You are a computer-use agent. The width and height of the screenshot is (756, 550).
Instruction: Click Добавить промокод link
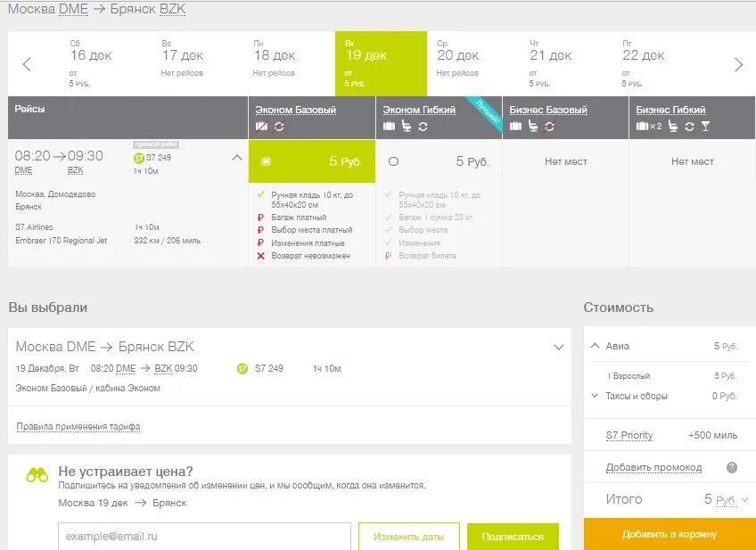(x=653, y=468)
